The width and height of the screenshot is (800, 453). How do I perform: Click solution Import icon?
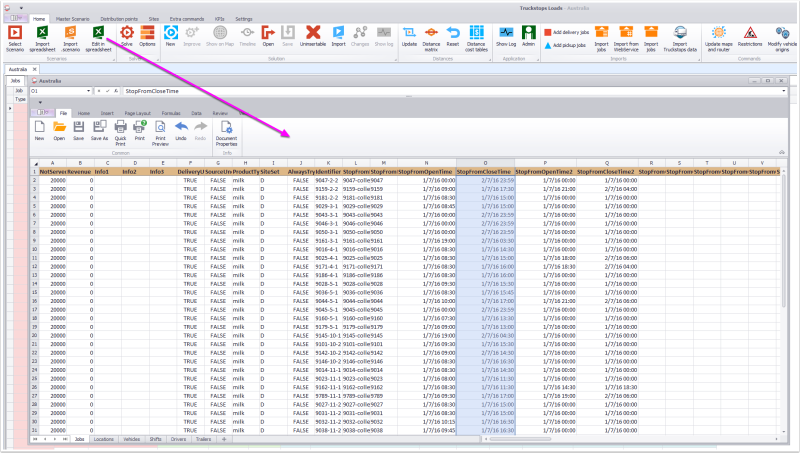[338, 33]
